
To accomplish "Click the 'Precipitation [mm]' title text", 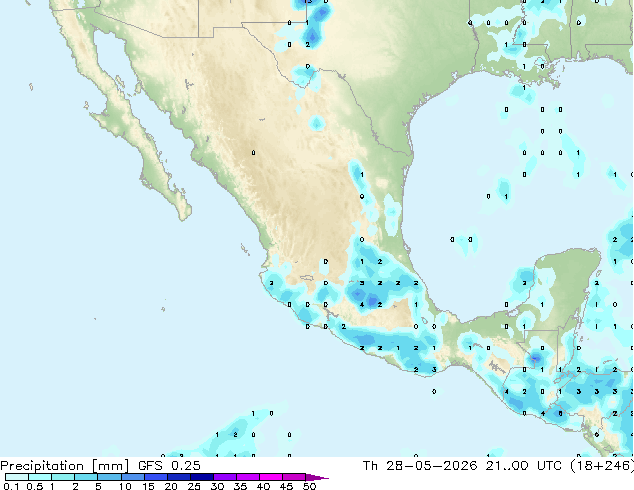I will pos(64,466).
